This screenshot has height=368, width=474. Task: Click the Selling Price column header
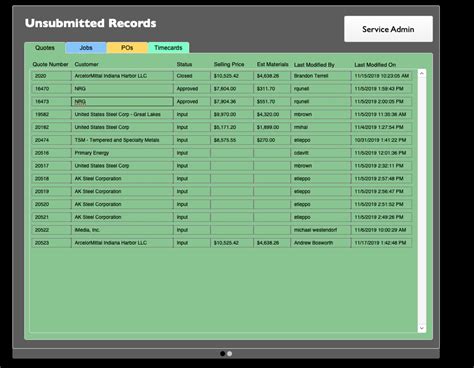click(x=229, y=64)
